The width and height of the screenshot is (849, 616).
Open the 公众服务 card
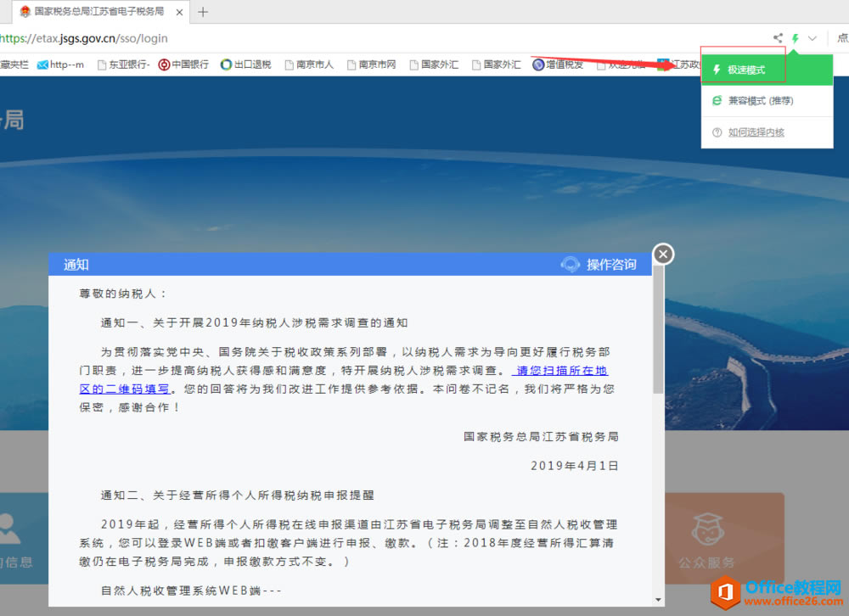(724, 538)
